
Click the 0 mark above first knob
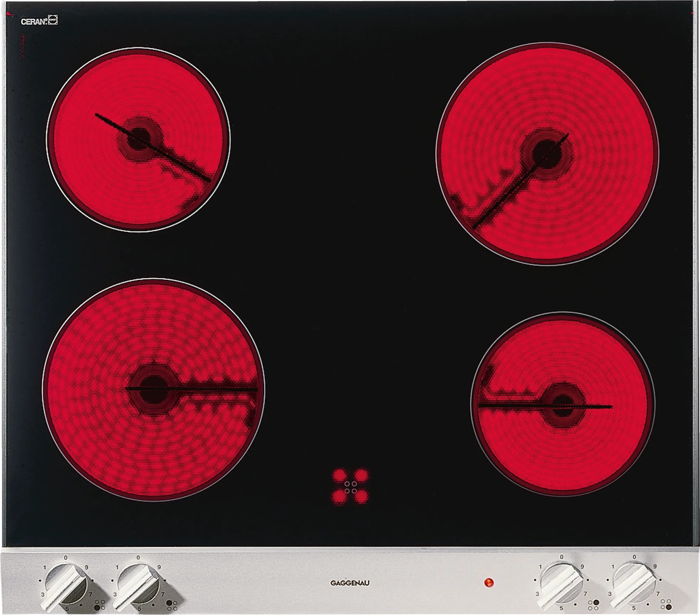point(66,558)
